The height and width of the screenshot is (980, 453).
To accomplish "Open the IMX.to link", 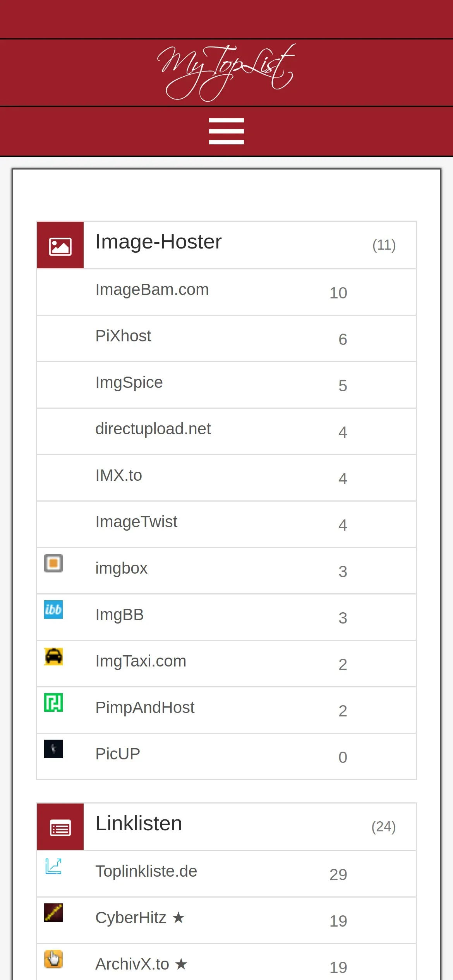I will click(x=118, y=475).
